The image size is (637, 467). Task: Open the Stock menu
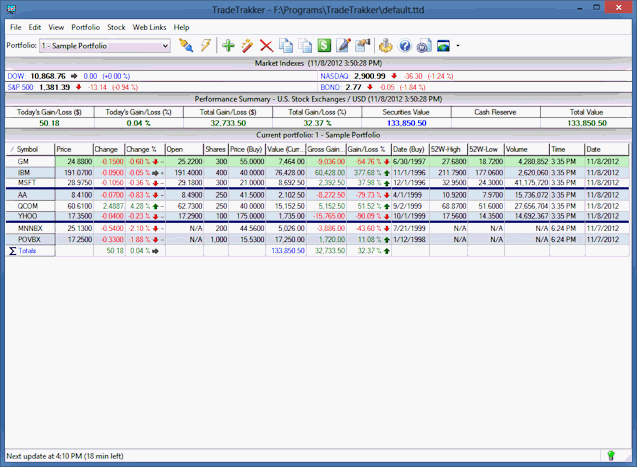click(x=116, y=27)
